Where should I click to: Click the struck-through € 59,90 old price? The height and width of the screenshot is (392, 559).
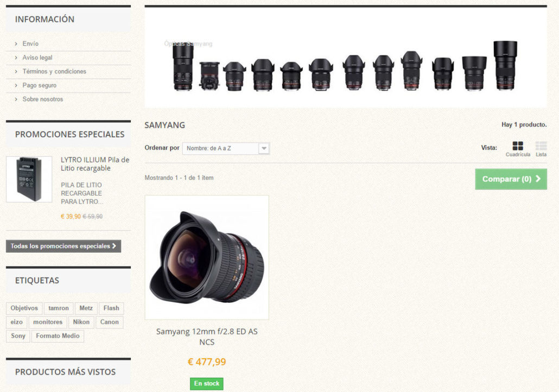(x=93, y=217)
